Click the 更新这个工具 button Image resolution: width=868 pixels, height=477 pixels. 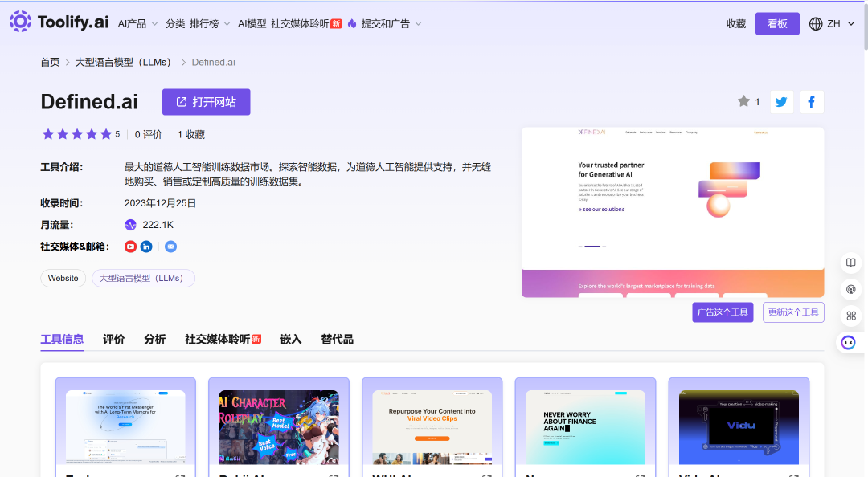click(793, 312)
